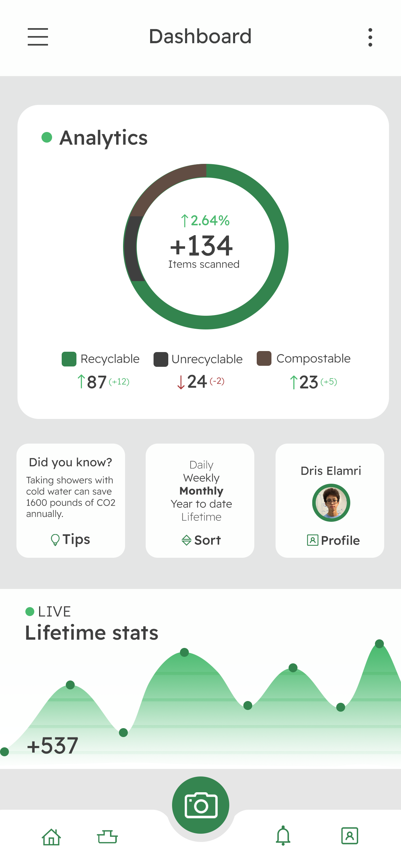Go to the home tab
The height and width of the screenshot is (868, 401).
tap(51, 837)
